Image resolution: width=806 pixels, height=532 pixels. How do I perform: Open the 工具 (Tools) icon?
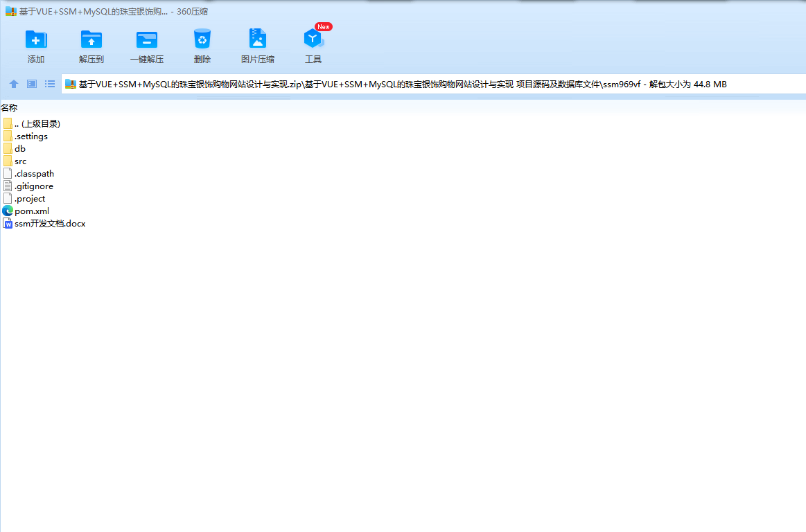[313, 39]
